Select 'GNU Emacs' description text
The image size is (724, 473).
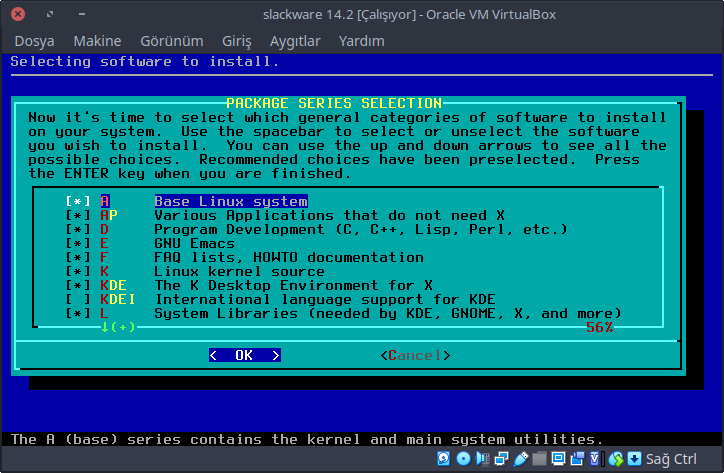[x=194, y=243]
